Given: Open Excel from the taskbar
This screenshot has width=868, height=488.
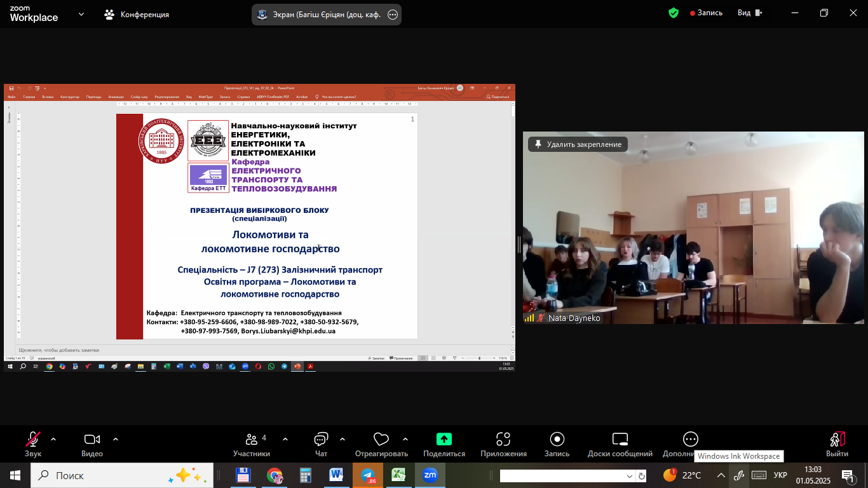Looking at the screenshot, I should pyautogui.click(x=398, y=475).
